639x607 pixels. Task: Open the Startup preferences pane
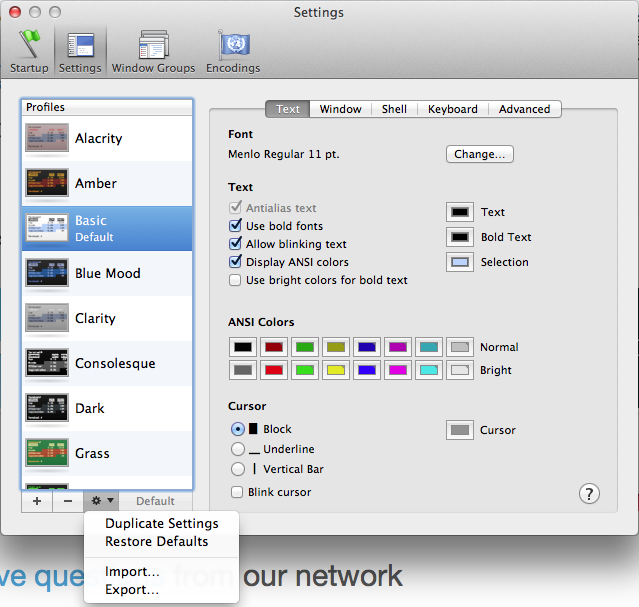point(29,51)
